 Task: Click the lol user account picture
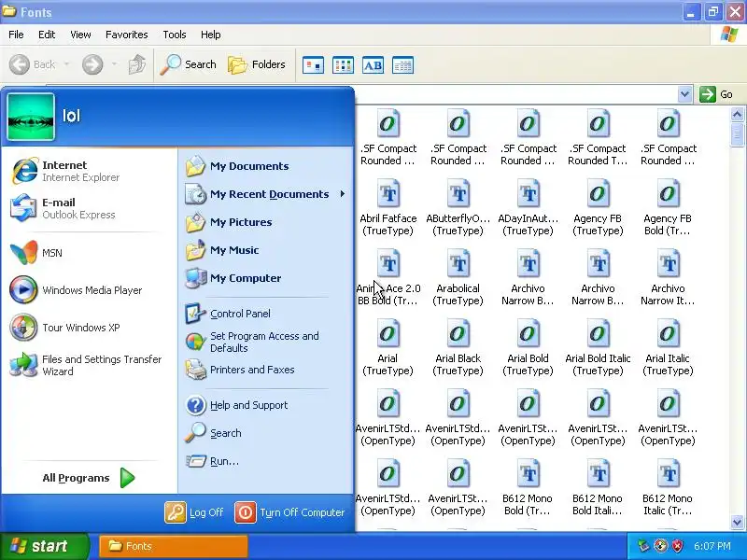pyautogui.click(x=31, y=117)
